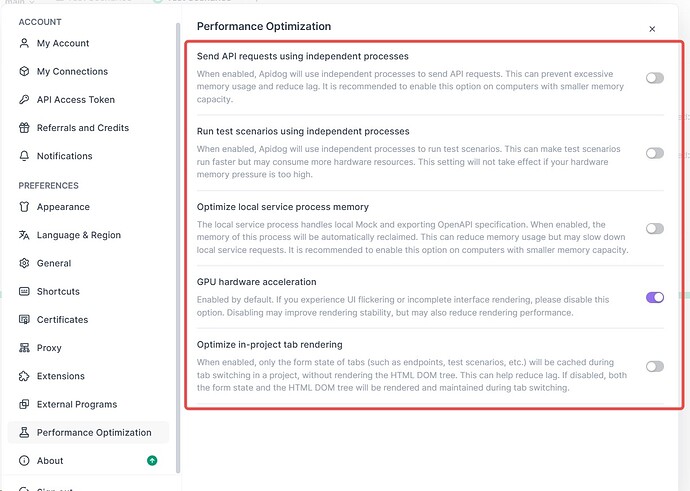690x491 pixels.
Task: Enable Send API requests using independent processes
Action: (654, 78)
